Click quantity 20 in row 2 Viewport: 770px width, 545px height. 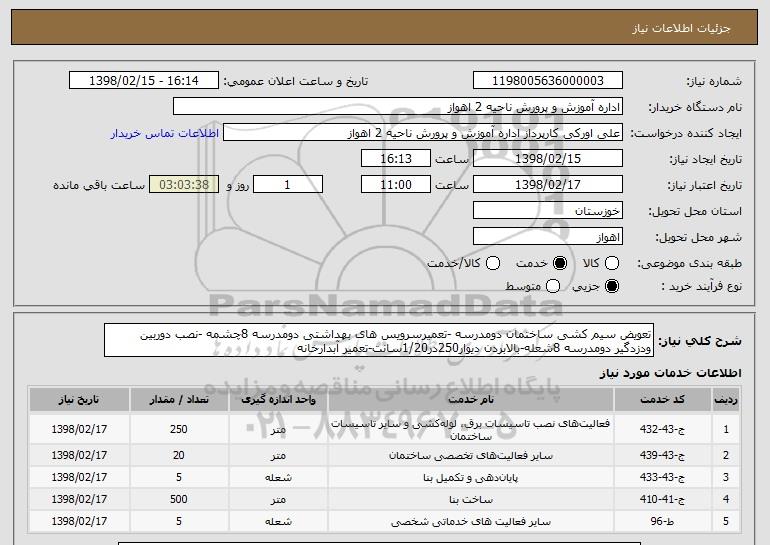pyautogui.click(x=179, y=455)
